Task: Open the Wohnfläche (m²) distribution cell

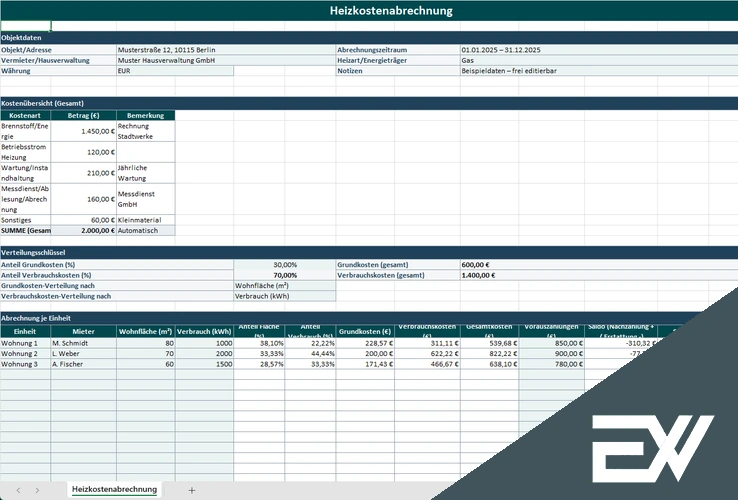Action: tap(285, 285)
